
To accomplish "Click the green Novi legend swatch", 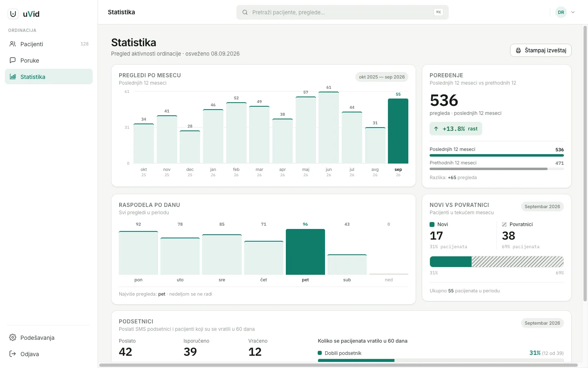I will pos(432,224).
